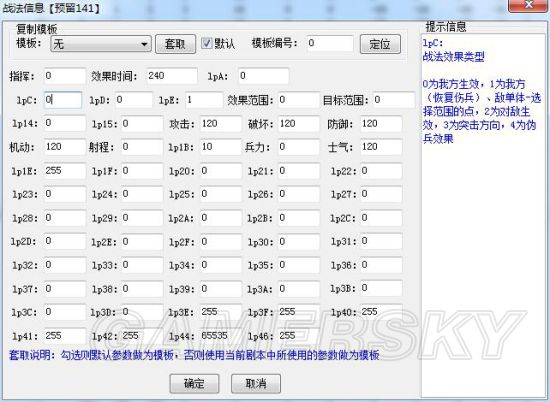Click the lpD input field
Viewport: 550px width, 402px height.
pos(134,100)
